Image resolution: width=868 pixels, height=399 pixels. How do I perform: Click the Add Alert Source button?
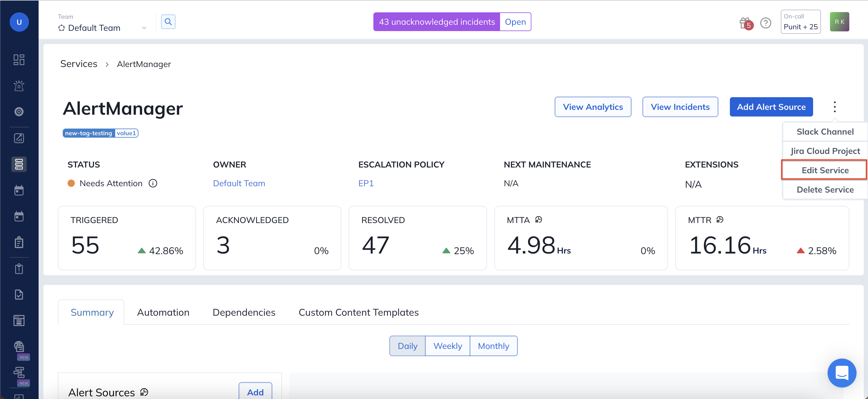coord(771,107)
